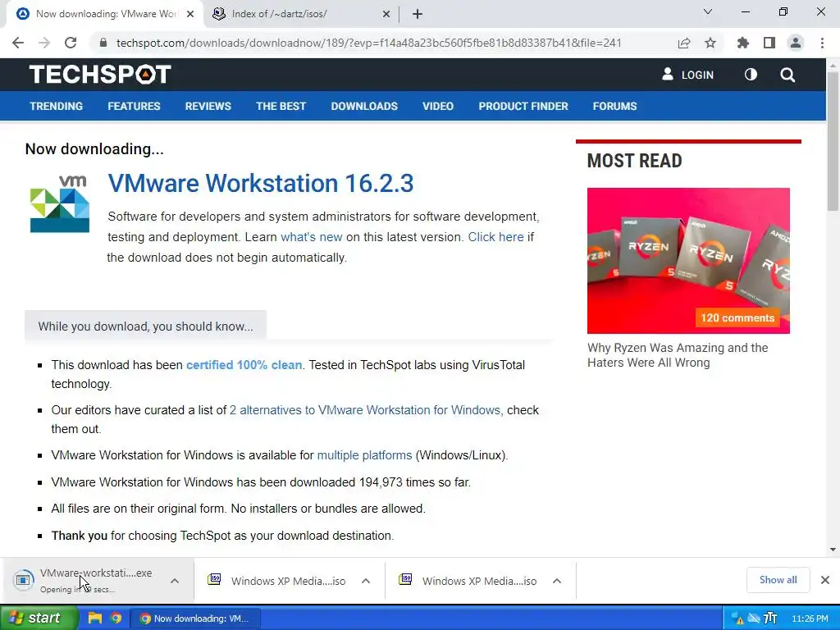840x630 pixels.
Task: Open the REVIEWS menu
Action: [208, 106]
